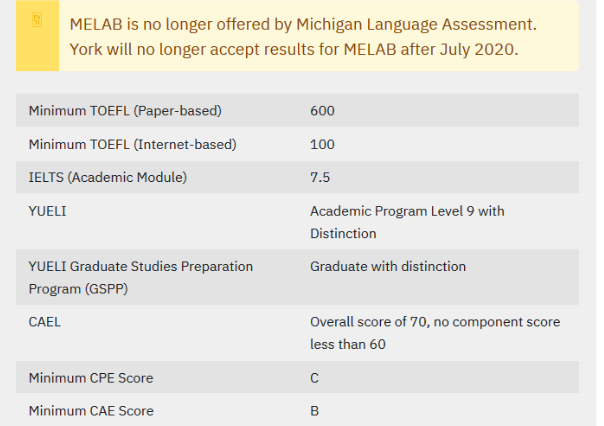Viewport: 604px width, 426px height.
Task: Click the internet-based TOEFL score 100
Action: point(322,144)
